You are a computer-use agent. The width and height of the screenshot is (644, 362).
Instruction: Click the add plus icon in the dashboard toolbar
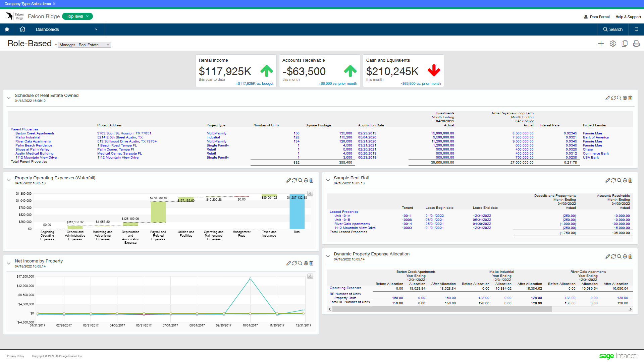click(x=601, y=44)
